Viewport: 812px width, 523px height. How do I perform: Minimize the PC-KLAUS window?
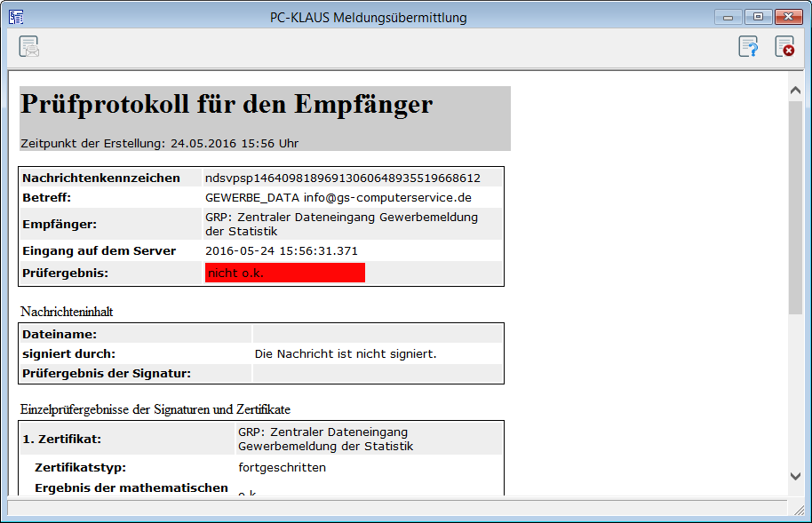(728, 17)
